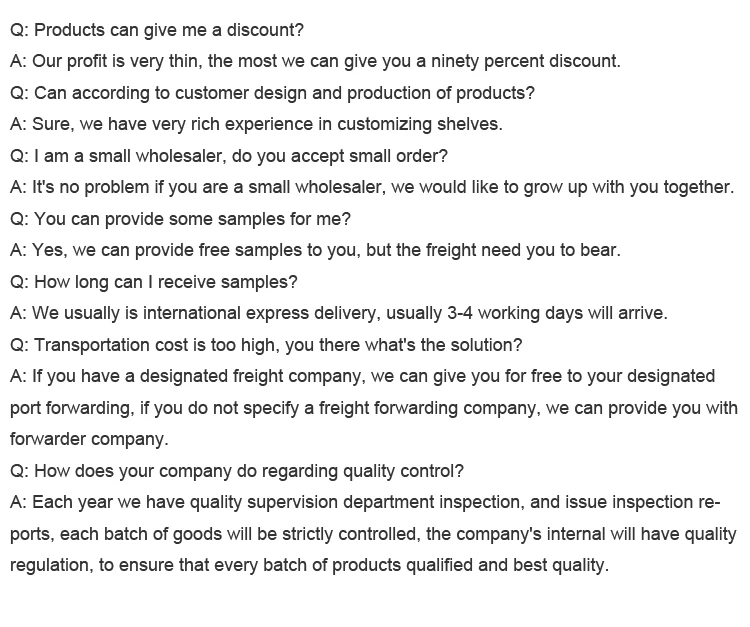Click the answer about international express delivery
750x627 pixels.
pos(339,313)
